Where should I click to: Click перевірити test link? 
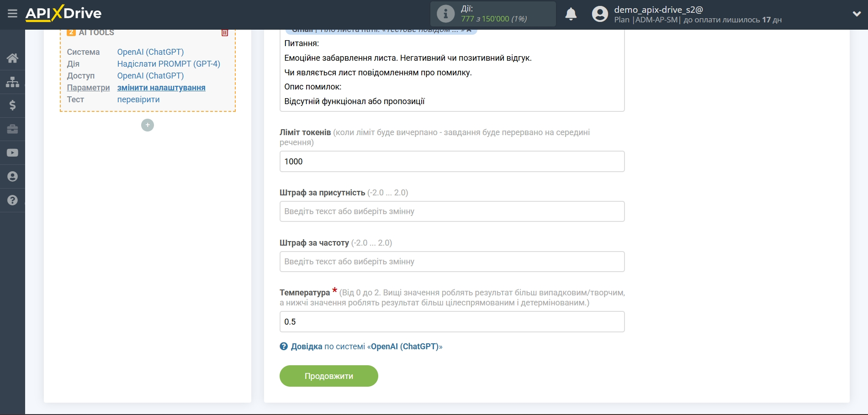tap(138, 100)
